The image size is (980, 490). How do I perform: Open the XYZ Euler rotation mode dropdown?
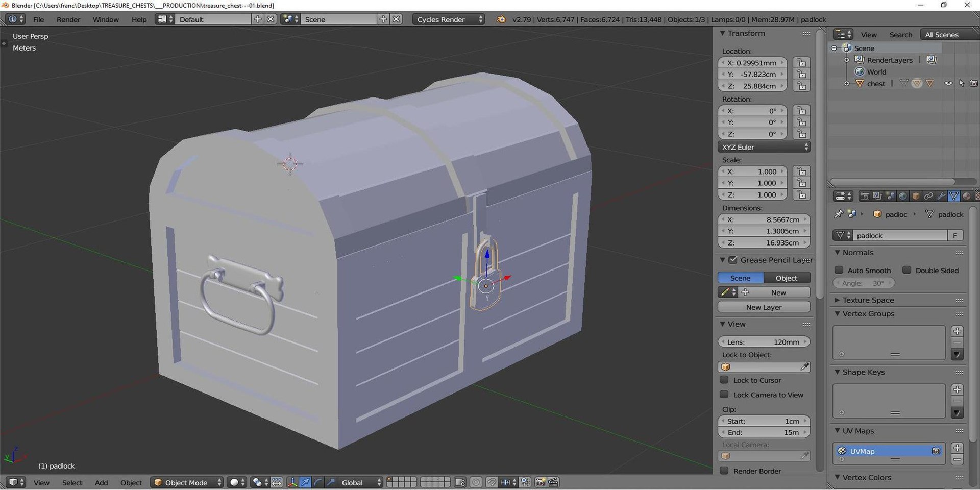764,147
